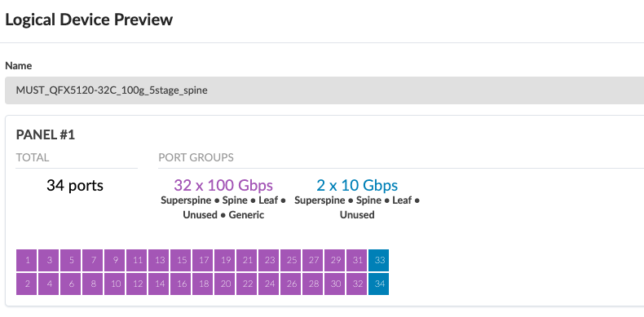Screen dimensions: 644x317
Task: Choose port 25 in the panel
Action: coord(291,260)
